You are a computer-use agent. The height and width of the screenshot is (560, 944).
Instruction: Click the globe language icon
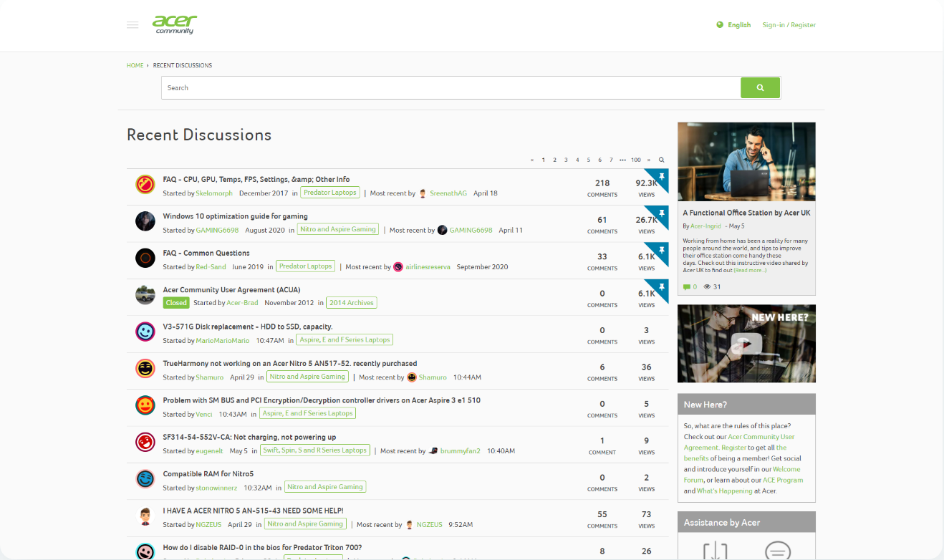[720, 25]
